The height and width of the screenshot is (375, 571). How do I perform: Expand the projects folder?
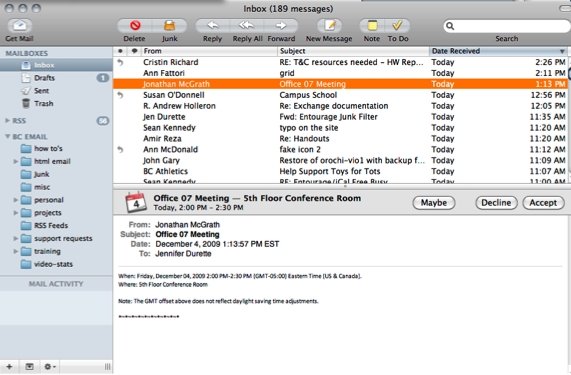(16, 212)
